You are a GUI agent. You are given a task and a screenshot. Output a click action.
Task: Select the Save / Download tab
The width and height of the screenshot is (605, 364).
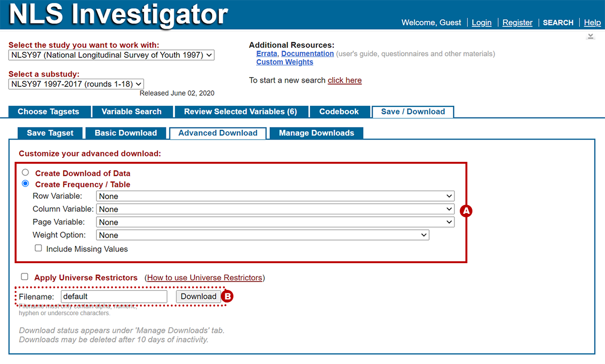click(x=413, y=111)
